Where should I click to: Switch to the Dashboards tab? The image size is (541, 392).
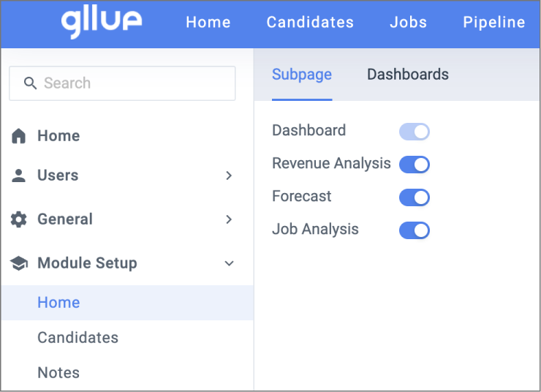click(408, 75)
